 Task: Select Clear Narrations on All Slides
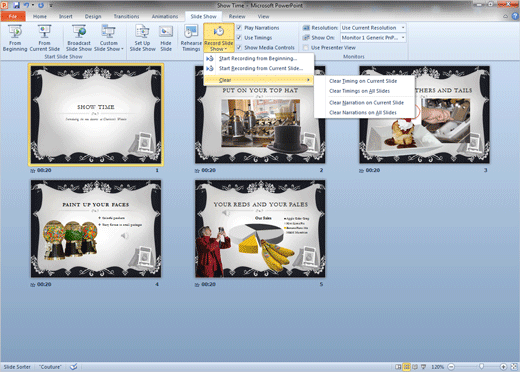point(364,113)
